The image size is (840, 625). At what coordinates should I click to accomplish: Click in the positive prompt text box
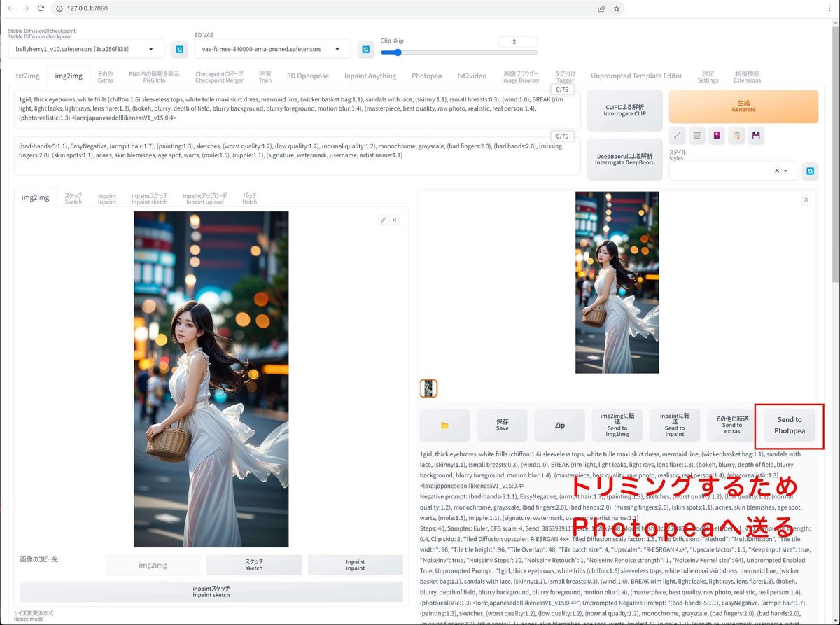(297, 108)
